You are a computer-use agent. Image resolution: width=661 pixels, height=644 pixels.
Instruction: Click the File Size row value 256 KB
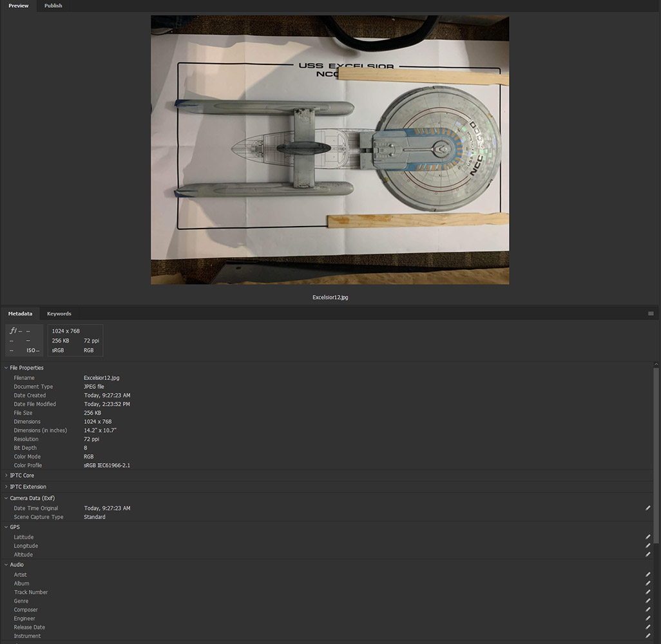tap(92, 413)
